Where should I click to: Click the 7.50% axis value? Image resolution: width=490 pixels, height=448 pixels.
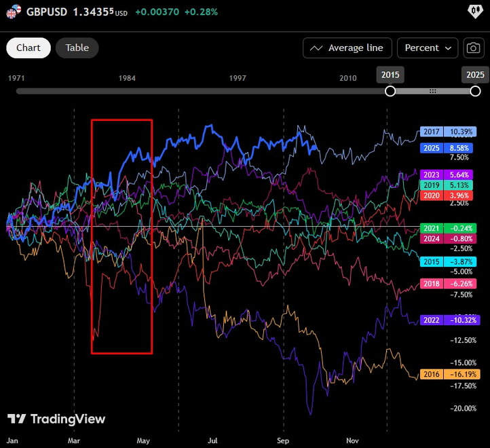coord(459,157)
